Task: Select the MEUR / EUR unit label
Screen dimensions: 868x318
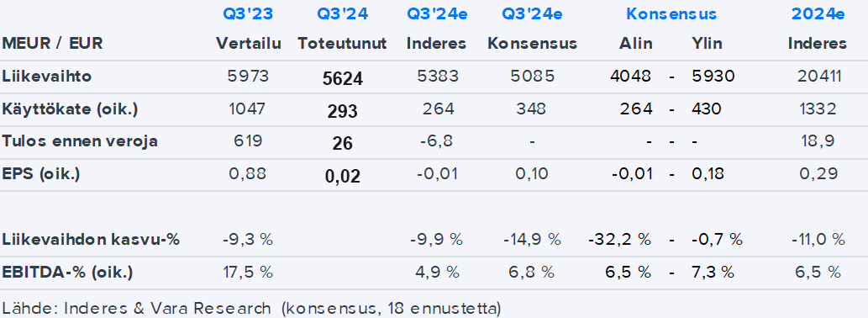Action: coord(52,43)
